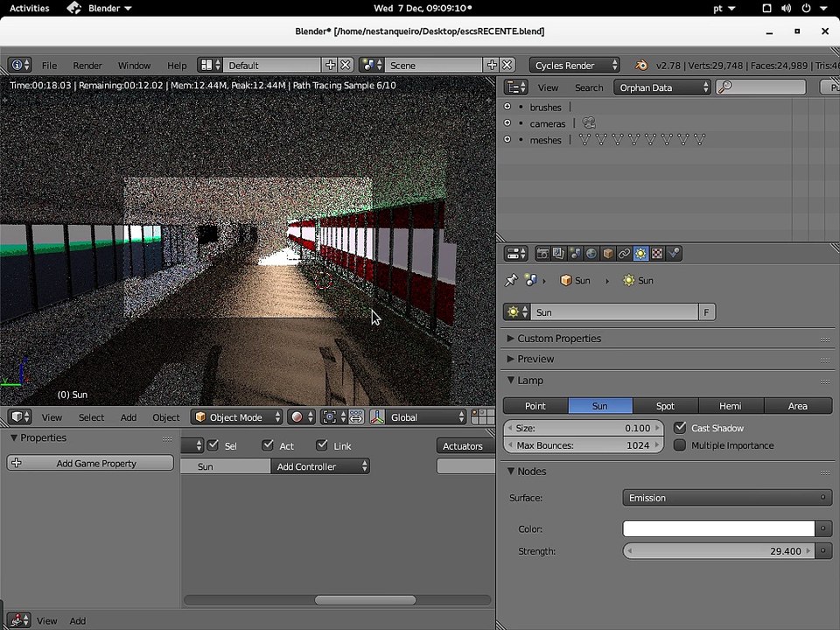Switch to the Render Layers properties tab
840x630 pixels.
(559, 254)
